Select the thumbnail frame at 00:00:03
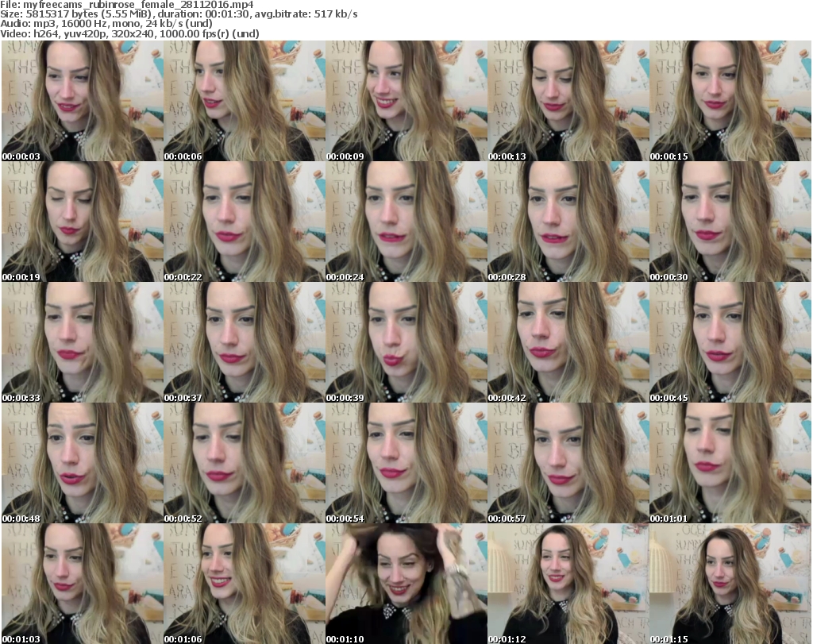 (83, 101)
